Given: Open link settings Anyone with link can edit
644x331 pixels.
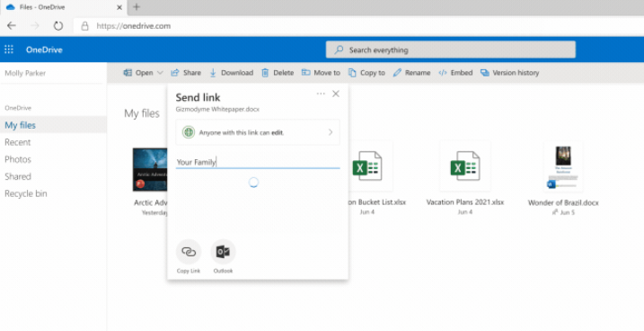Looking at the screenshot, I should 258,132.
